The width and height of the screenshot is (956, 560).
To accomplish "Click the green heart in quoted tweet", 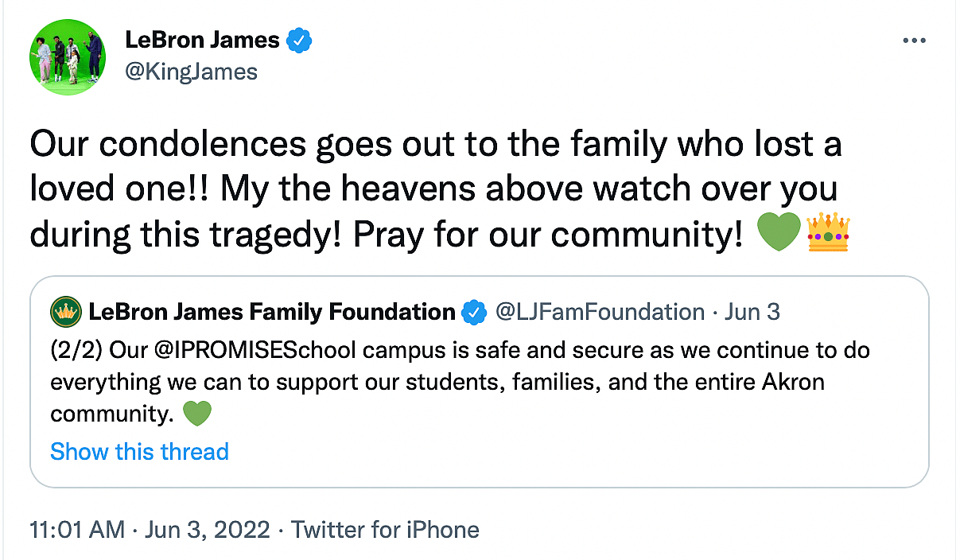I will click(x=196, y=414).
